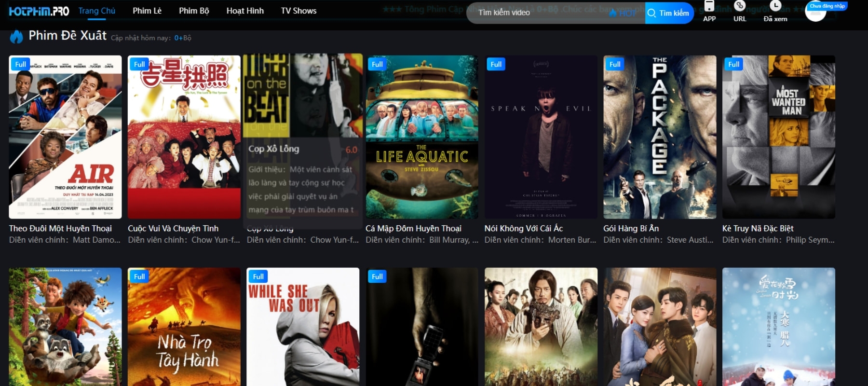Click Full badge on Speak No Evil poster
868x386 pixels.
tap(496, 64)
